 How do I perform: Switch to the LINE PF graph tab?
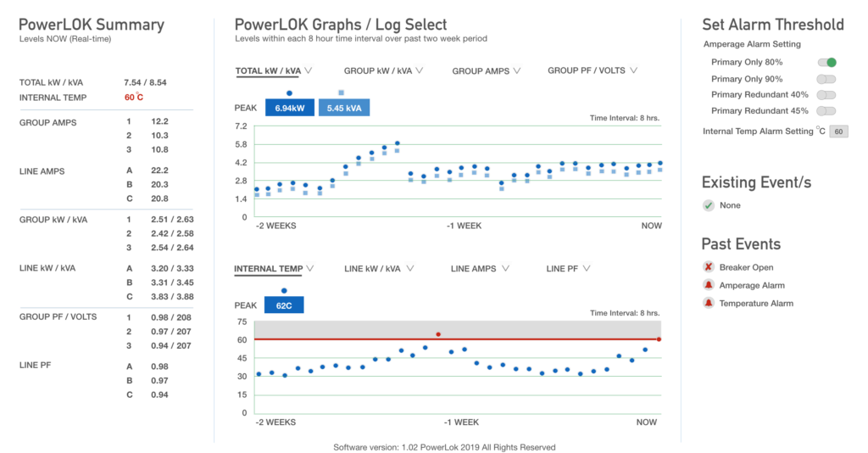pos(563,269)
